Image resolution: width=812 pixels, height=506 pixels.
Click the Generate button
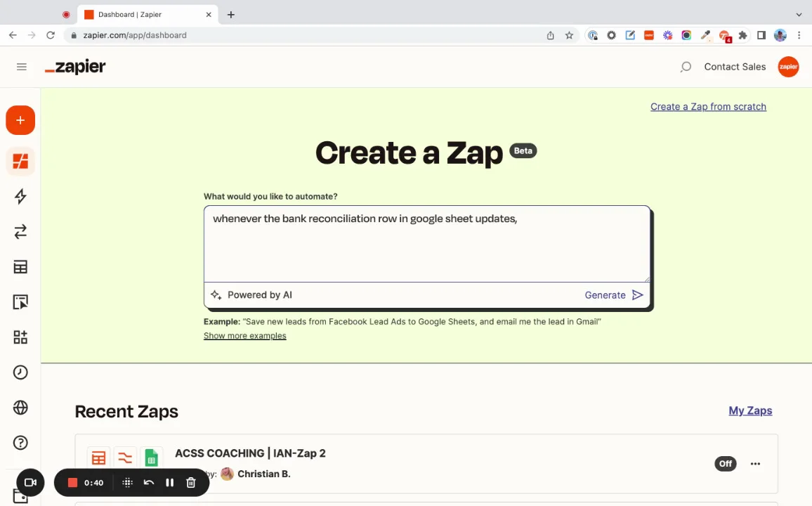pyautogui.click(x=613, y=294)
